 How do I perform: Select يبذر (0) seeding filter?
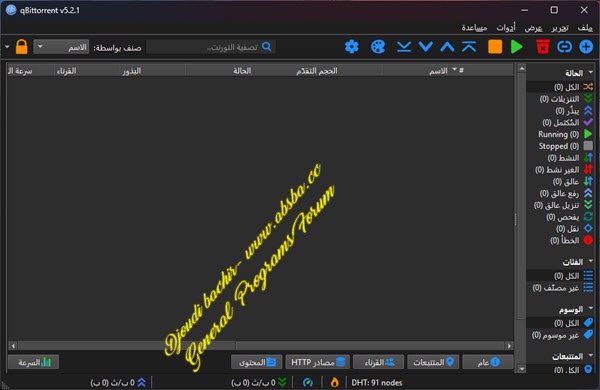click(x=574, y=111)
